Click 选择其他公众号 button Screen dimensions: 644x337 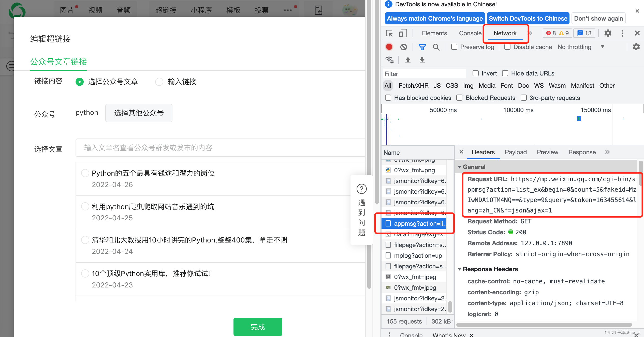pos(139,113)
